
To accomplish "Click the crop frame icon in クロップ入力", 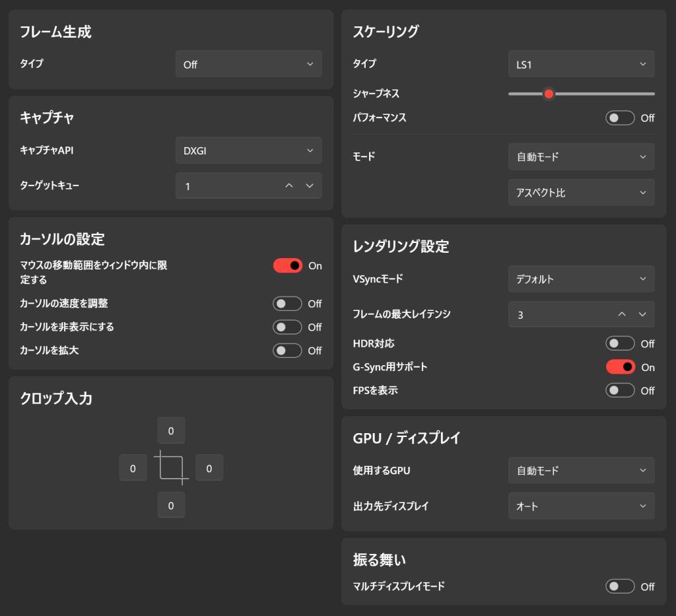I will pyautogui.click(x=172, y=467).
